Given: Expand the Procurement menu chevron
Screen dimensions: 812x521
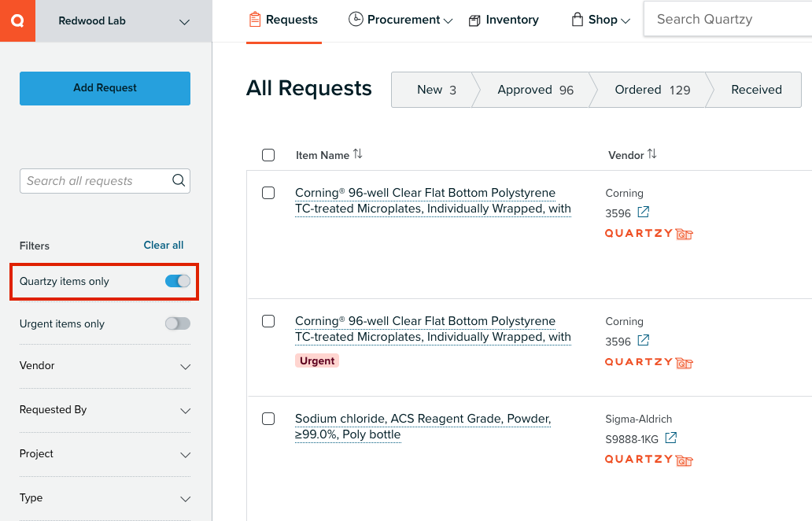Looking at the screenshot, I should [x=448, y=21].
